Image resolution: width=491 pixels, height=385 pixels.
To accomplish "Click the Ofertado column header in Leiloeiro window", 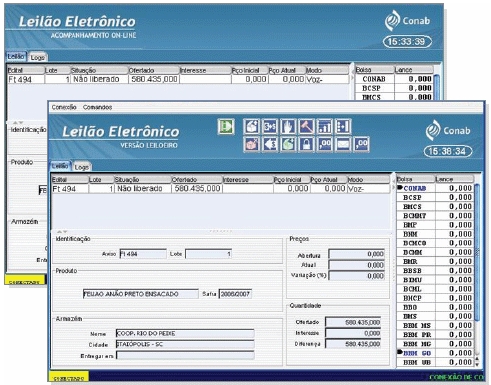I will click(196, 179).
